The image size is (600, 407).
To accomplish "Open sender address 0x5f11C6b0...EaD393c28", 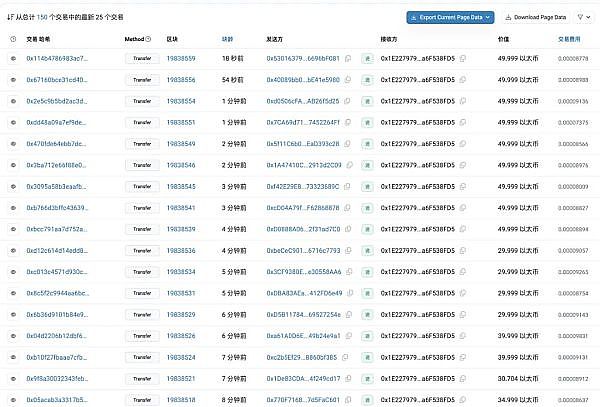I will [x=303, y=143].
